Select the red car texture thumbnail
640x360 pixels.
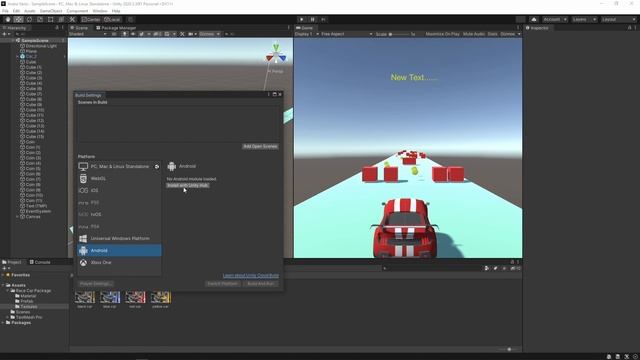point(135,299)
